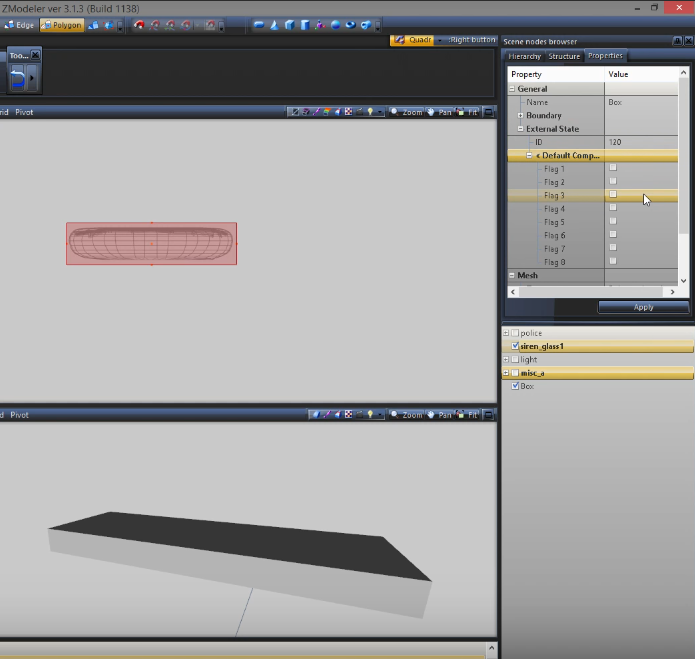
Task: Click Pan in upper viewport
Action: point(440,112)
